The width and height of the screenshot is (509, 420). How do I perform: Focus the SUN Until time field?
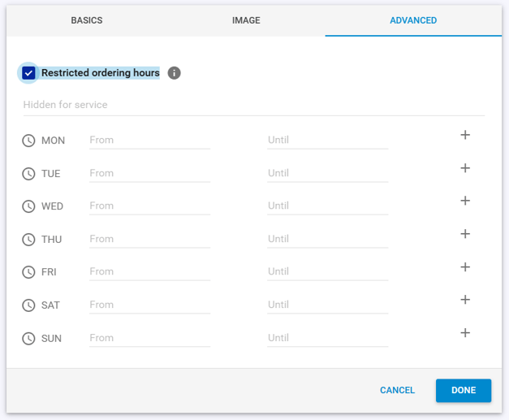[327, 338]
